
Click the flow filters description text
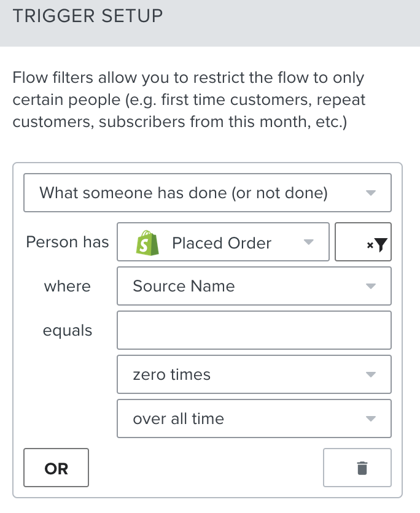[188, 100]
